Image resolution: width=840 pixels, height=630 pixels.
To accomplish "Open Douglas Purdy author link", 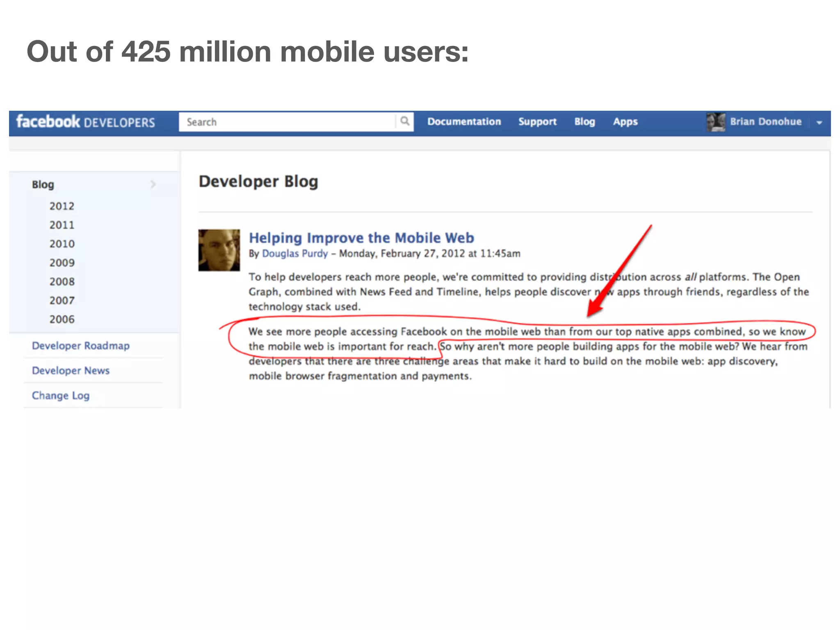I will (x=295, y=253).
